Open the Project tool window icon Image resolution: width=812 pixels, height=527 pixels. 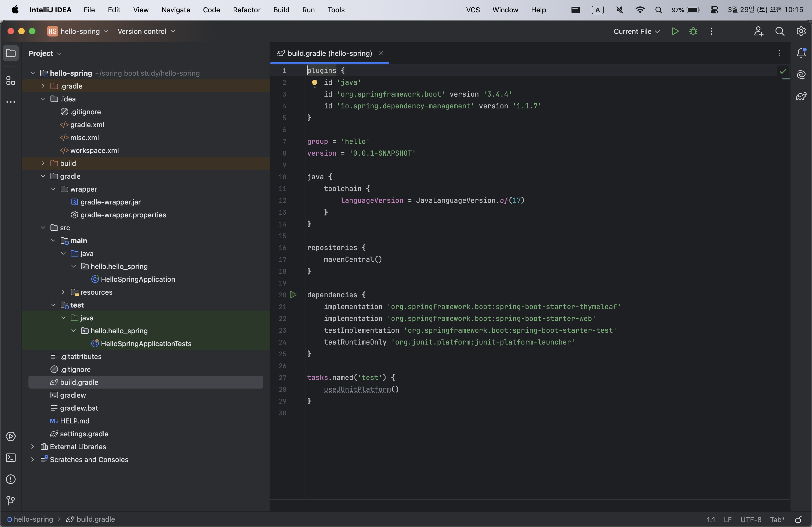point(10,53)
